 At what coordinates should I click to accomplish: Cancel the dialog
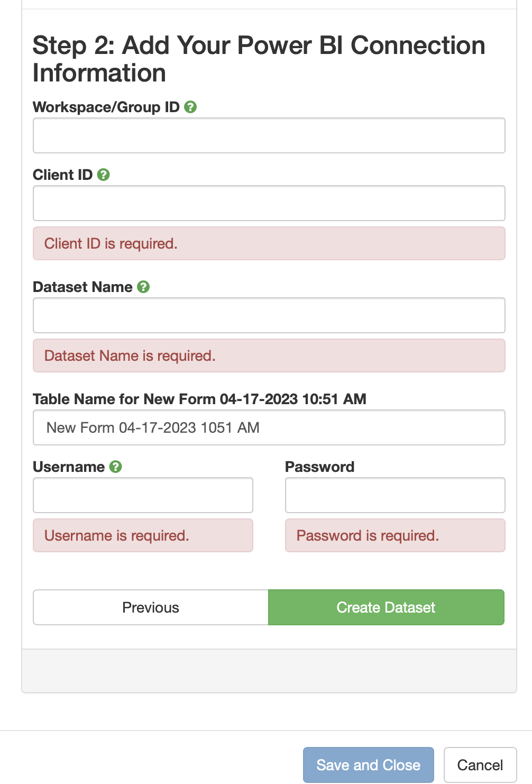480,765
